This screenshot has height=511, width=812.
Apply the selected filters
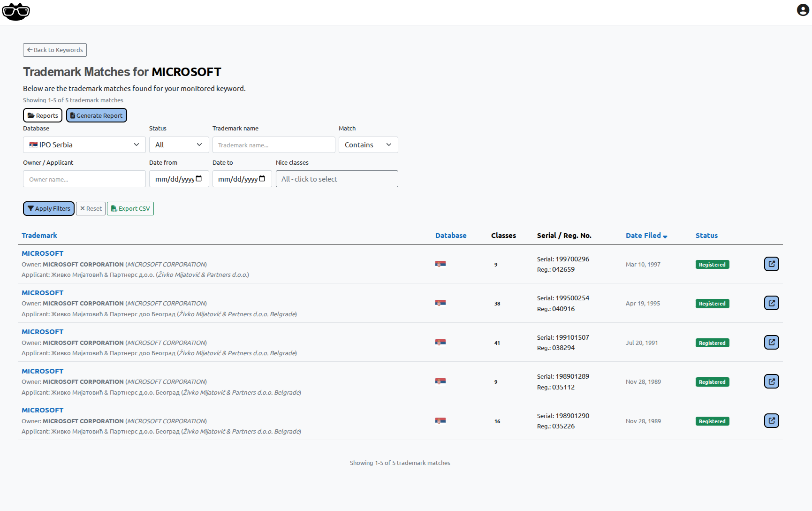[49, 209]
